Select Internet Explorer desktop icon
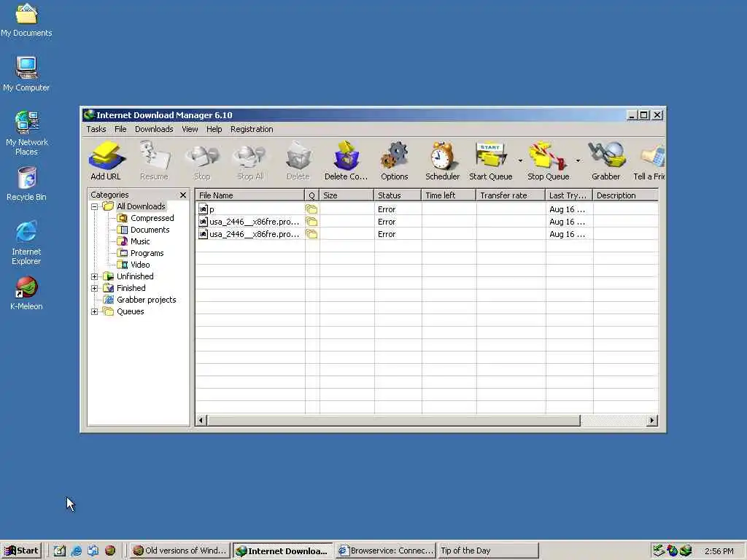The width and height of the screenshot is (747, 560). tap(26, 243)
